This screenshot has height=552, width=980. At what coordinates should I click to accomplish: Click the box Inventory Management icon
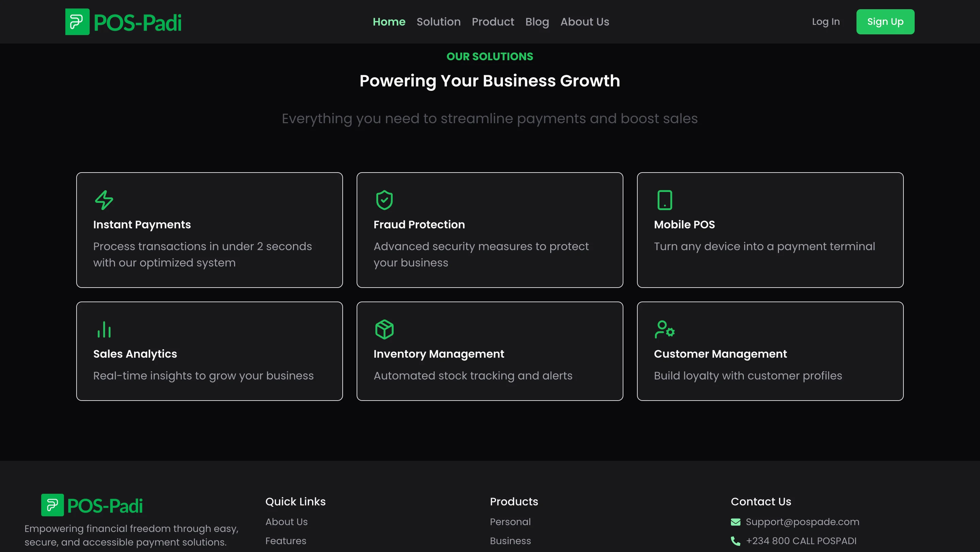[x=384, y=329]
